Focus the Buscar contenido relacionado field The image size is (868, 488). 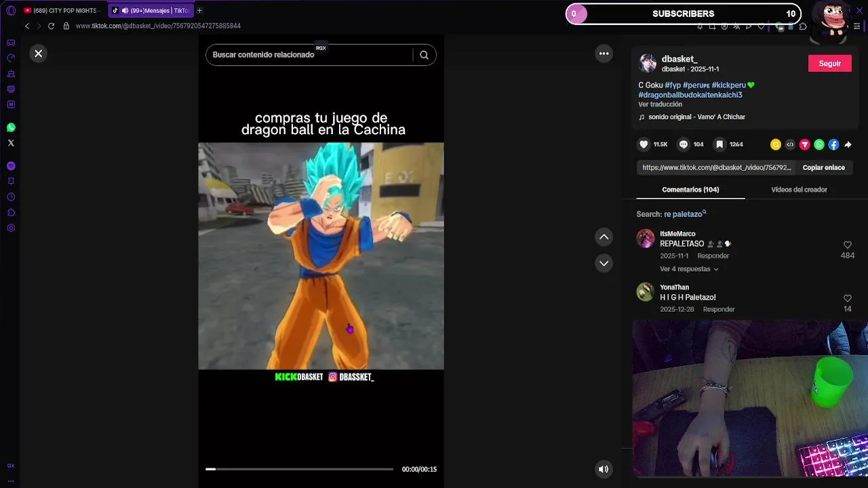click(309, 55)
